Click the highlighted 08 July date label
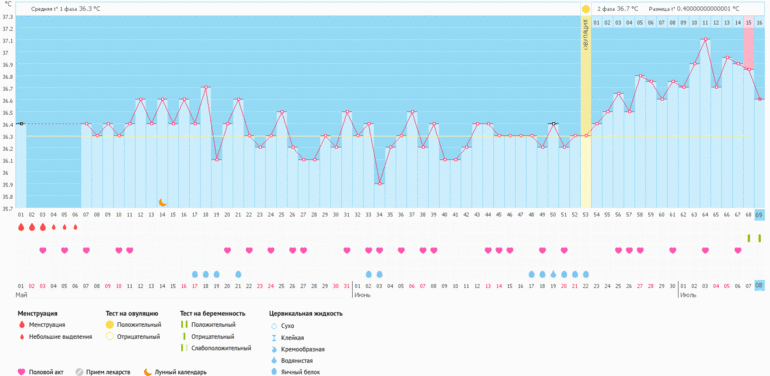770x376 pixels. pyautogui.click(x=759, y=286)
